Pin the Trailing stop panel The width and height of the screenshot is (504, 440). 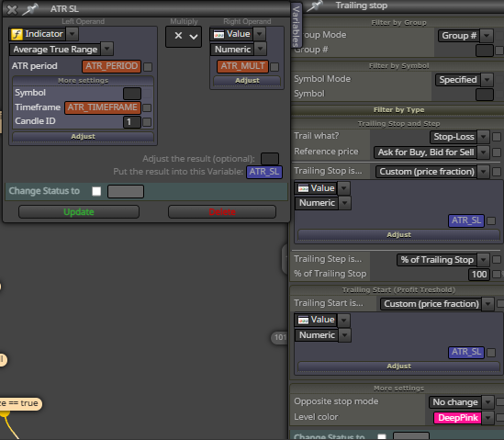(315, 6)
